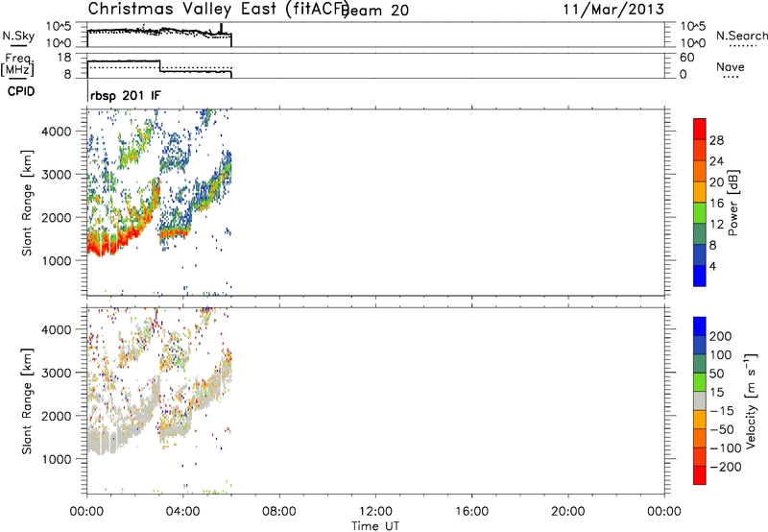
Task: Pick the gray −15 to 15 velocity colorbar segment
Action: coord(700,400)
